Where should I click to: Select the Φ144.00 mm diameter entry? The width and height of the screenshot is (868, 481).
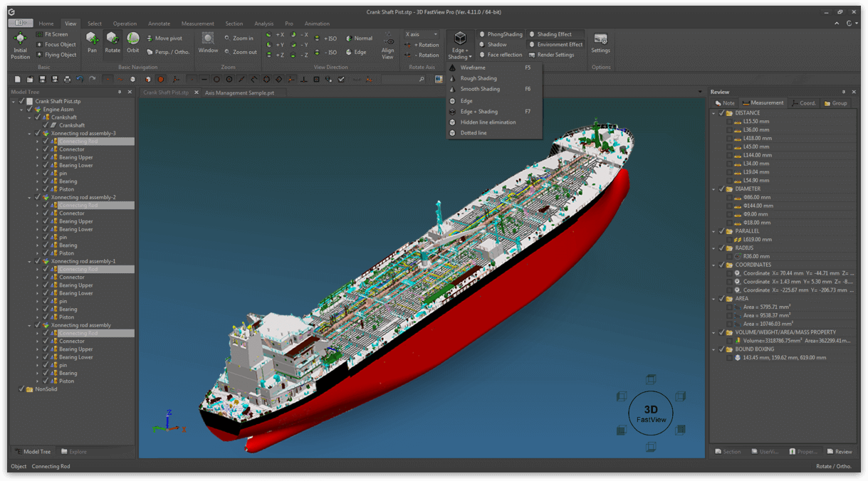(758, 206)
